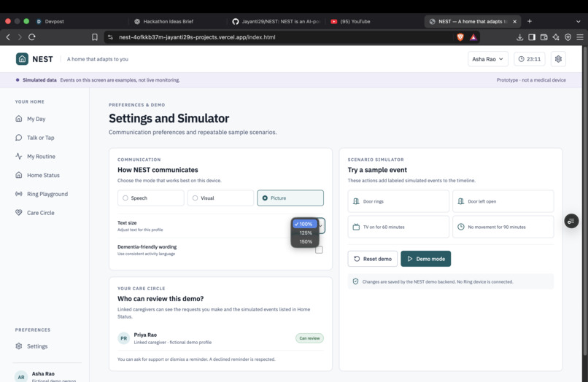Select the Visual communication mode

pos(220,198)
